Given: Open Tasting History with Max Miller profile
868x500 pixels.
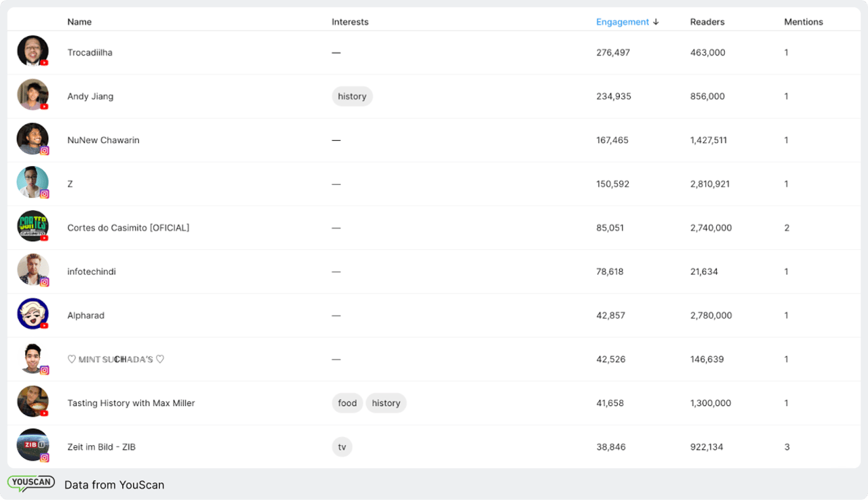Looking at the screenshot, I should tap(131, 403).
